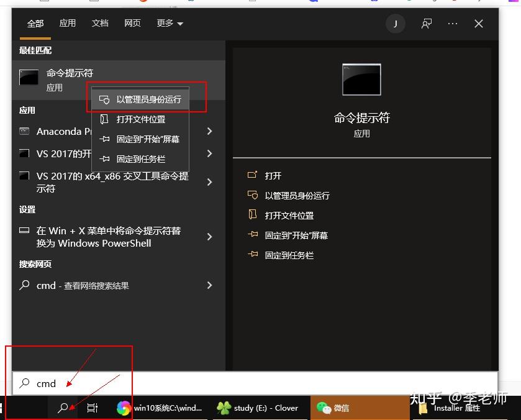Click the feedback icon next to avatar
The width and height of the screenshot is (521, 420).
point(426,23)
